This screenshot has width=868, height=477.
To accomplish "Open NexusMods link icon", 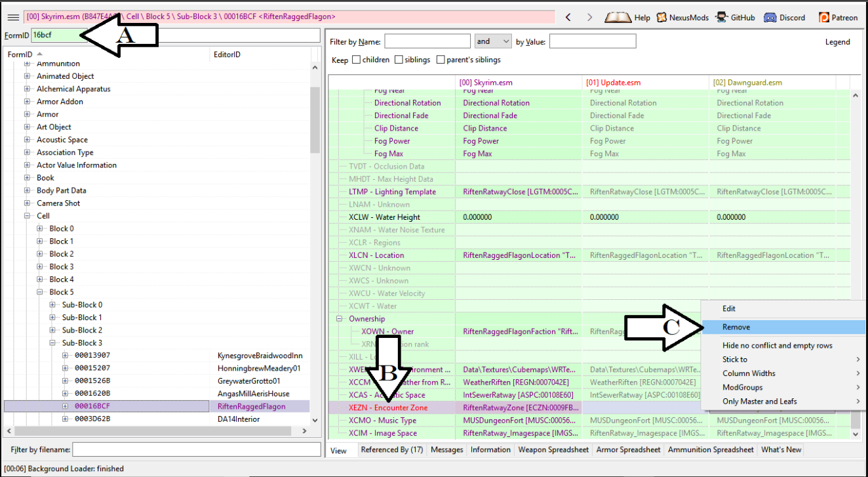I will point(662,18).
